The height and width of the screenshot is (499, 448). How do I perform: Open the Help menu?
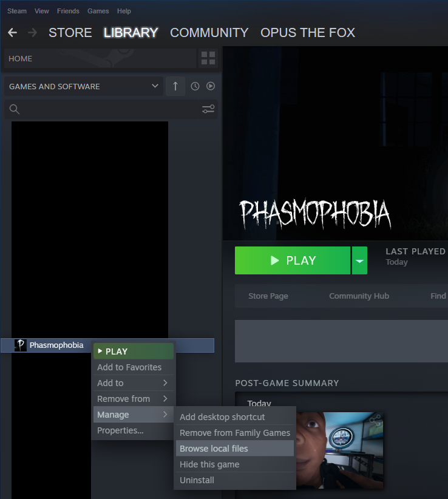pyautogui.click(x=124, y=11)
